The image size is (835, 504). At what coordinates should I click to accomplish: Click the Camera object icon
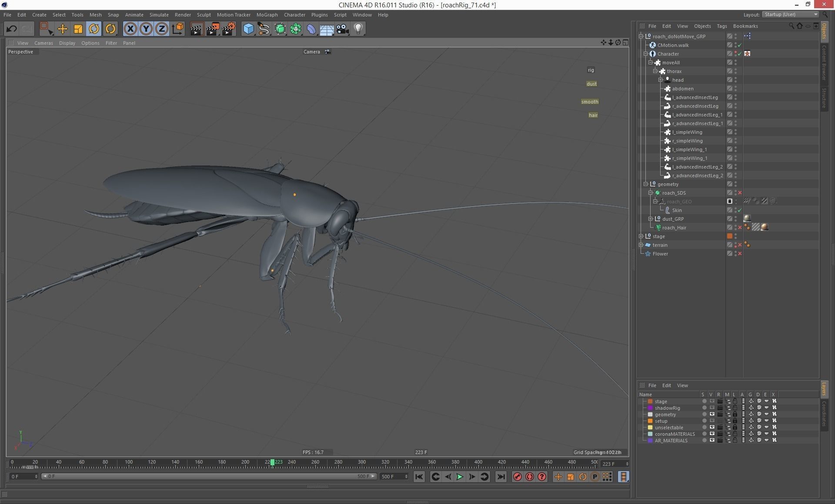click(342, 29)
